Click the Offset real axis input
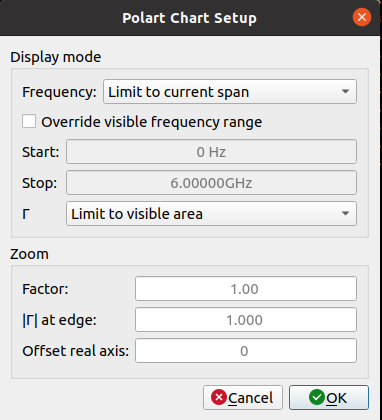The image size is (382, 420). click(246, 351)
